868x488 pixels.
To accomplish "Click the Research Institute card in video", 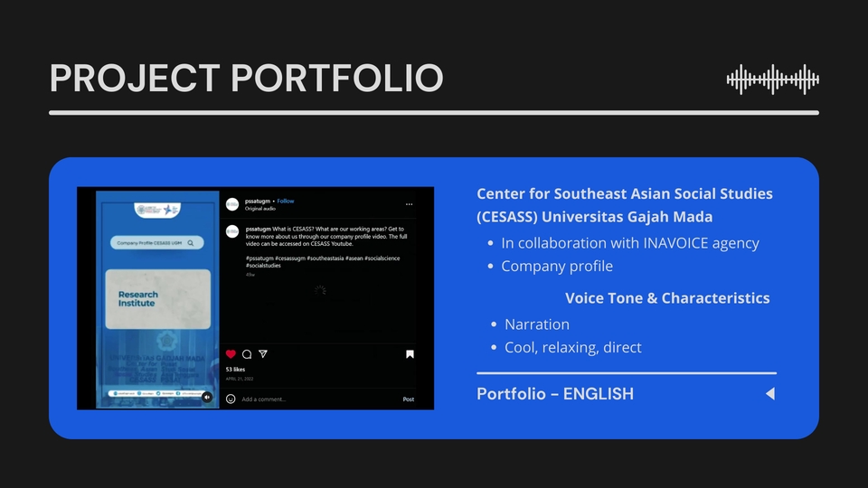I will click(x=157, y=299).
